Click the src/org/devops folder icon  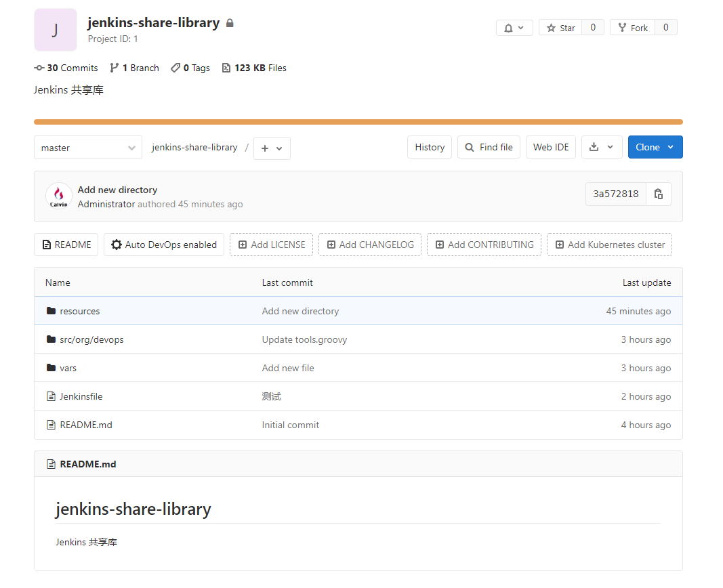[x=51, y=339]
